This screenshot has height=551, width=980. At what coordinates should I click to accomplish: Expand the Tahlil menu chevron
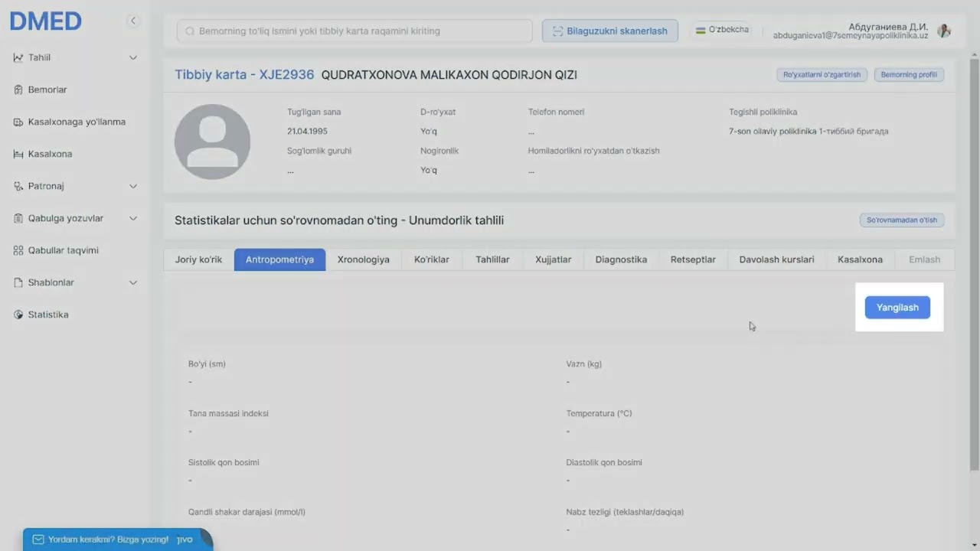[133, 57]
